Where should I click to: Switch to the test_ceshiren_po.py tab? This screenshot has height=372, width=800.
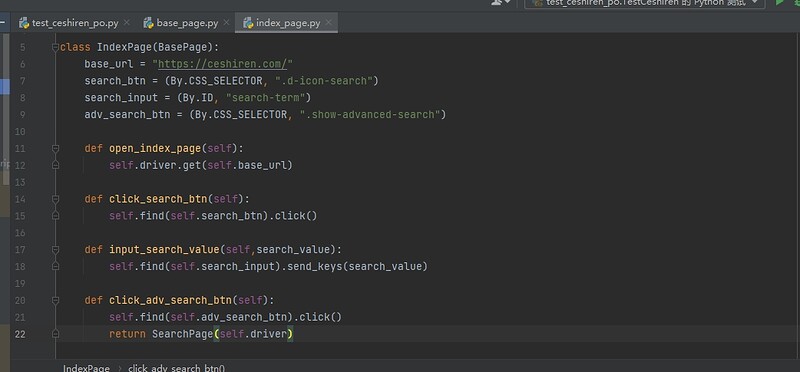[74, 23]
